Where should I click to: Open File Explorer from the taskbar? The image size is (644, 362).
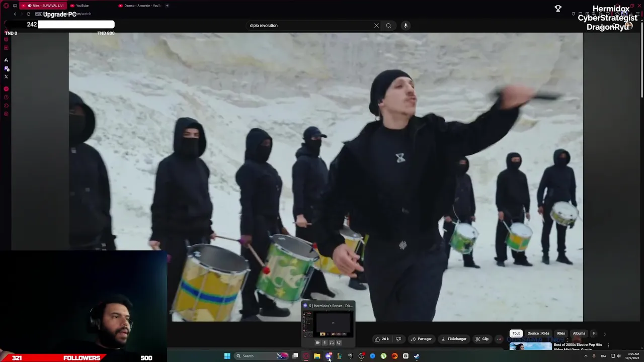[x=317, y=356]
